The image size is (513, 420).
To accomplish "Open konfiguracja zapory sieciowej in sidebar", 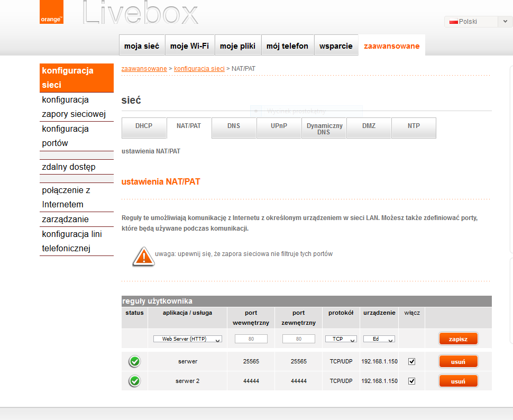I will 77,107.
